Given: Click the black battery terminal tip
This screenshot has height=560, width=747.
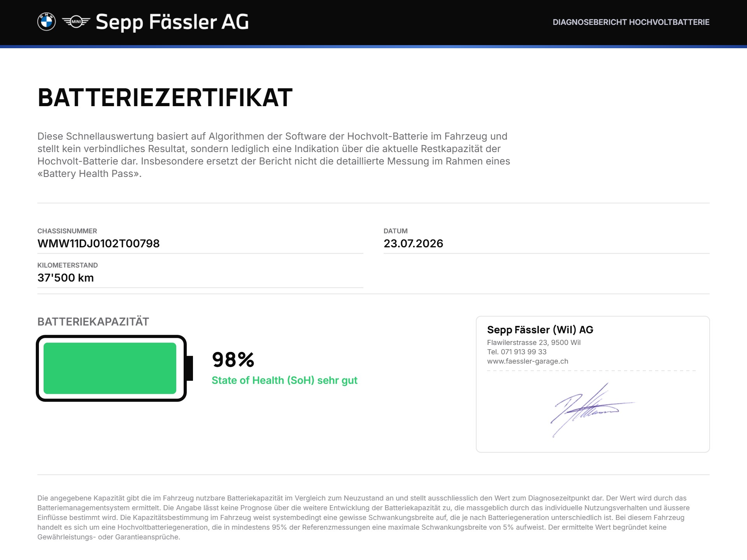Looking at the screenshot, I should 190,368.
